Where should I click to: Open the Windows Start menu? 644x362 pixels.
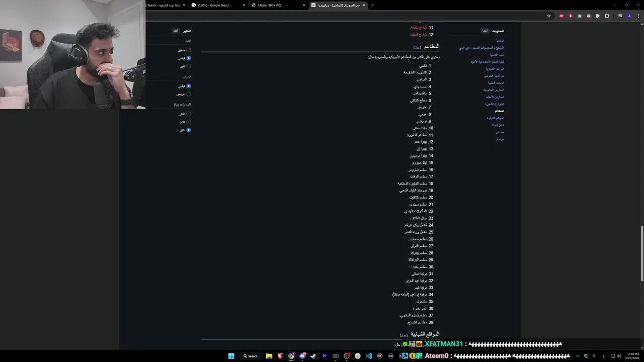(x=231, y=356)
